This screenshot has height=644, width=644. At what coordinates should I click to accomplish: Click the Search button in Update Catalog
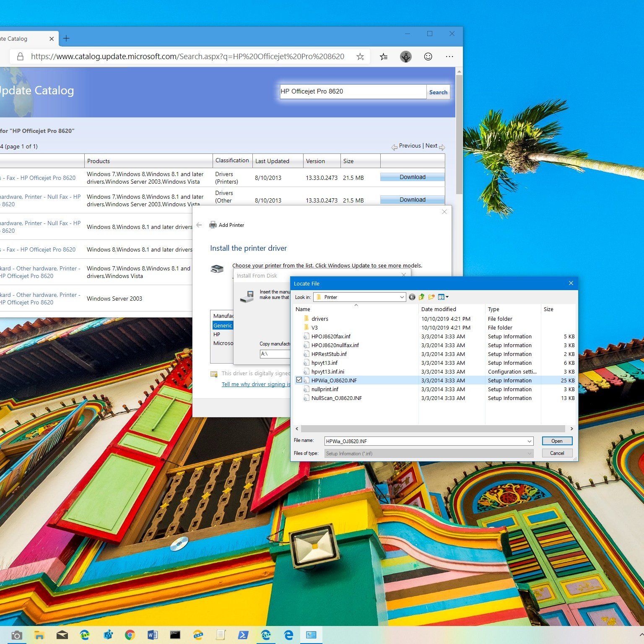tap(438, 92)
